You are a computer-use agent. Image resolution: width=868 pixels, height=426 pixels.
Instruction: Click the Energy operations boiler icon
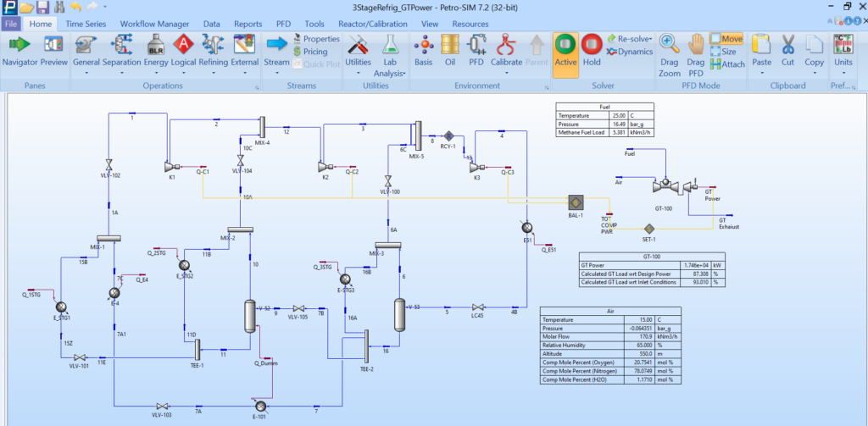pyautogui.click(x=156, y=44)
